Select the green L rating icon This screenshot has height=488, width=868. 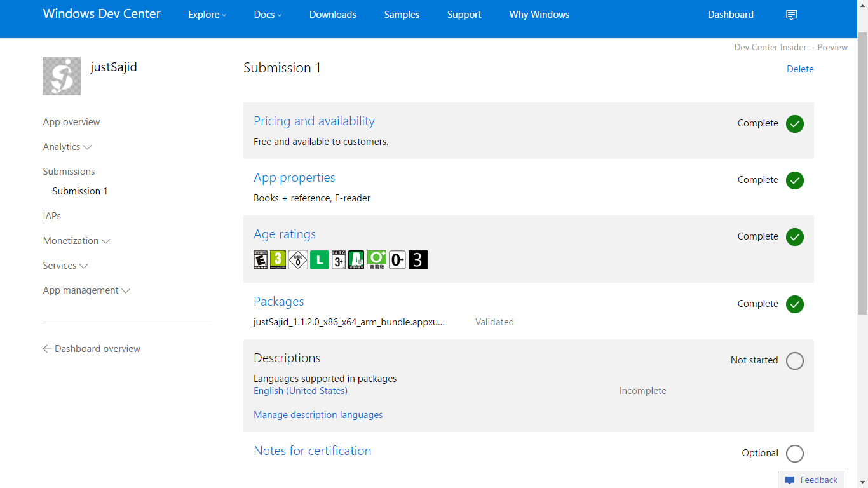[320, 260]
